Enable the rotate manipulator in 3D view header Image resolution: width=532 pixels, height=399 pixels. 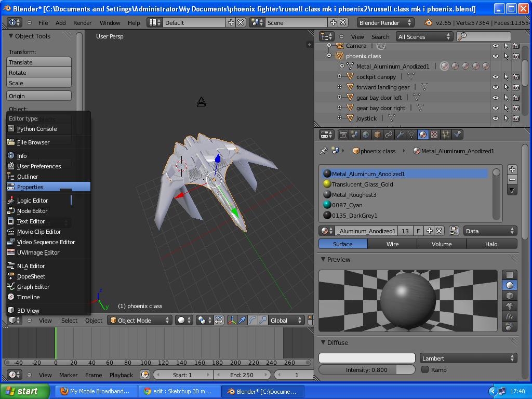[x=251, y=320]
